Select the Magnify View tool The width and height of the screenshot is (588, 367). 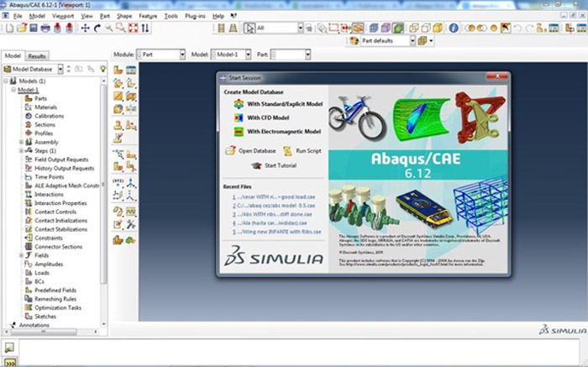[x=108, y=28]
